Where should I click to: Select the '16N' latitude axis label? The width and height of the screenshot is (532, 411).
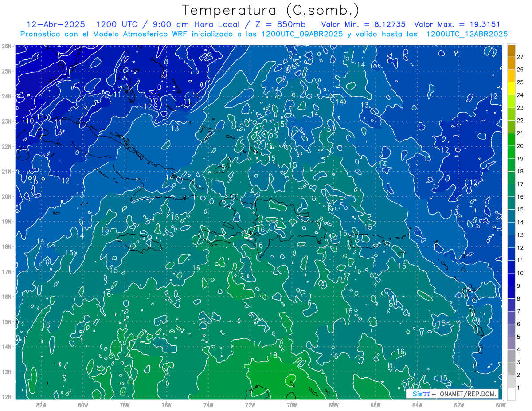click(6, 297)
